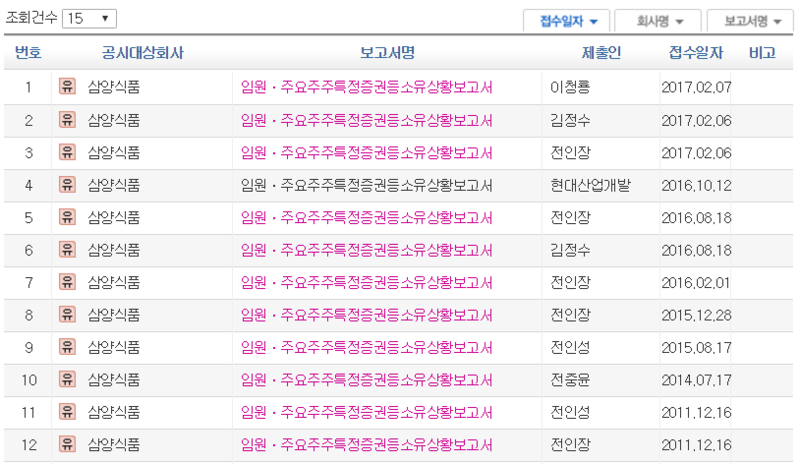The image size is (800, 464).
Task: Open row 3 report filed by 전인장
Action: (366, 153)
